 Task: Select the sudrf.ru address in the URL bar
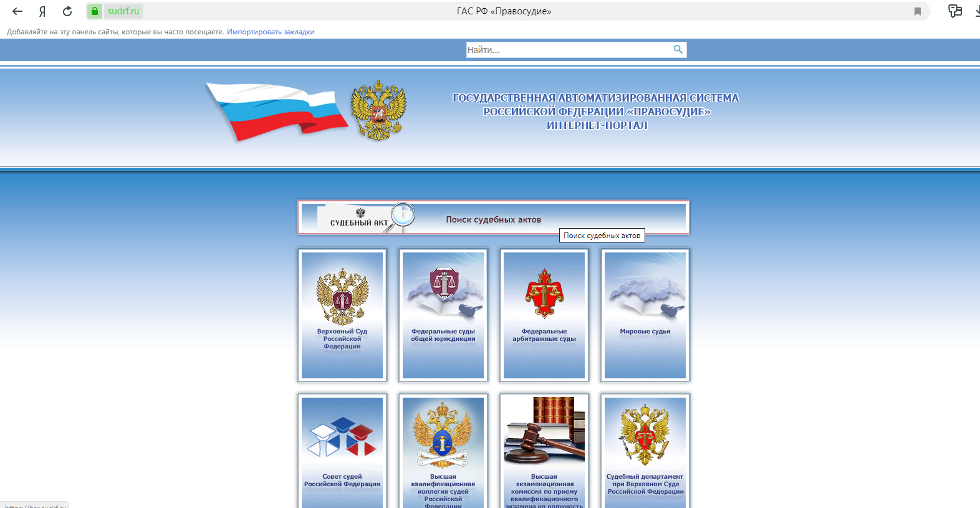click(x=123, y=11)
